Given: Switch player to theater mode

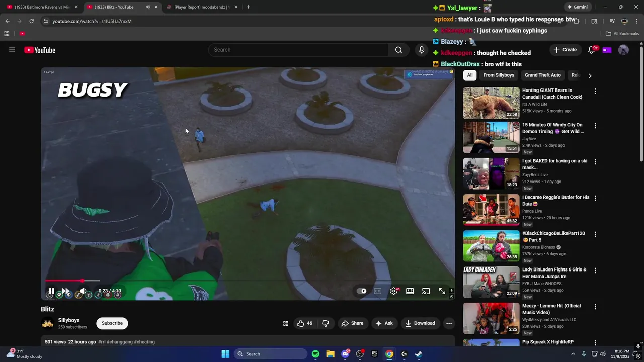Looking at the screenshot, I should [410, 291].
